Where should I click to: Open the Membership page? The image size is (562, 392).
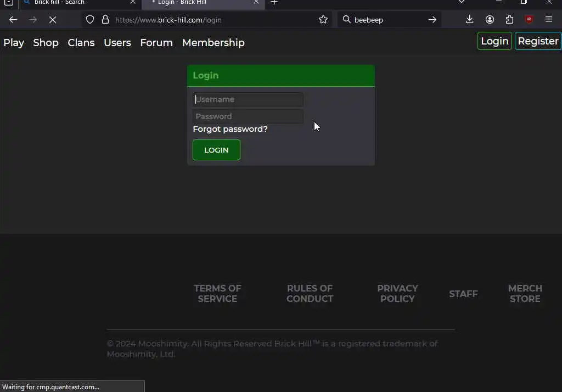213,43
